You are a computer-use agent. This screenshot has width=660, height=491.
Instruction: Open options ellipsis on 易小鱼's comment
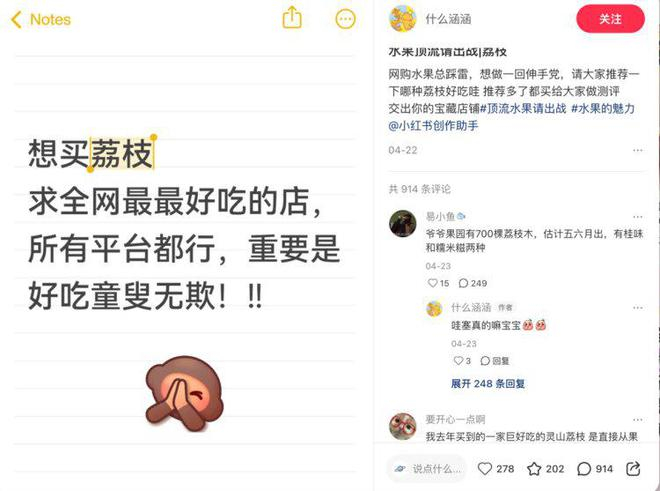638,217
